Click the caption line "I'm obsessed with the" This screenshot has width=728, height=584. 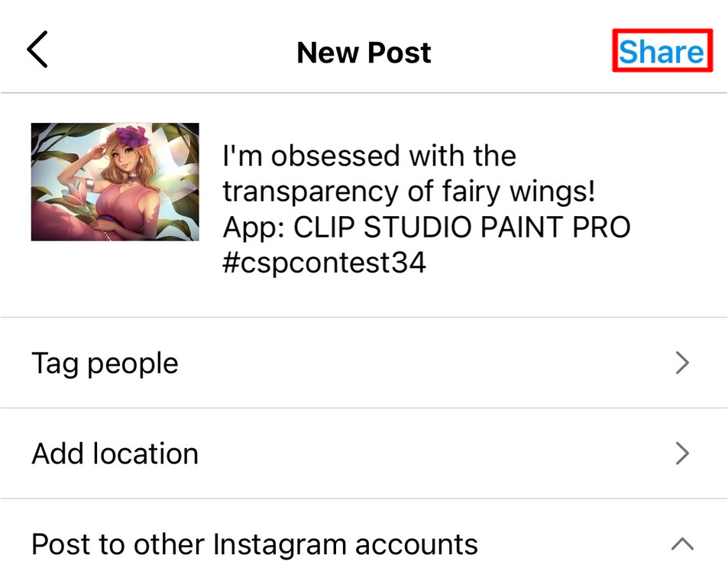point(369,156)
